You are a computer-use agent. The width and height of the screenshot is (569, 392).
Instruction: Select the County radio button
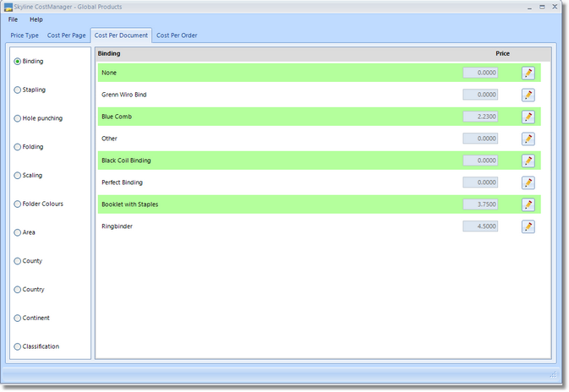[x=17, y=261]
